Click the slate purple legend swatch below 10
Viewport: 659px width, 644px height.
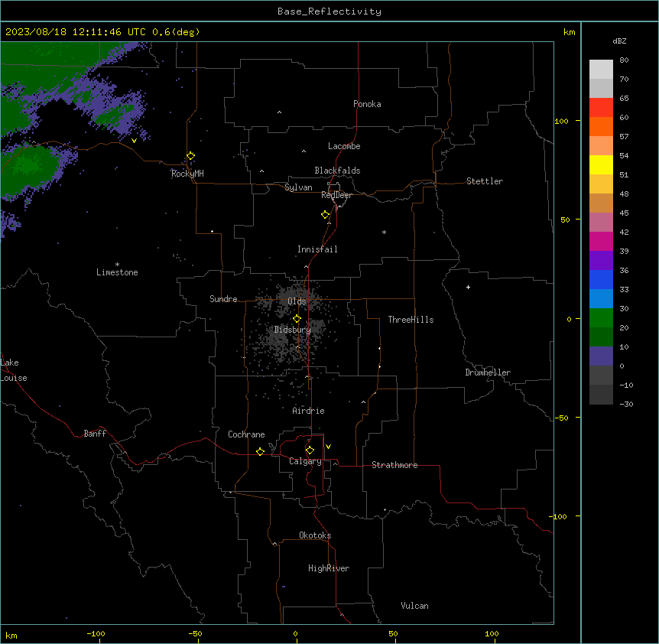(601, 356)
